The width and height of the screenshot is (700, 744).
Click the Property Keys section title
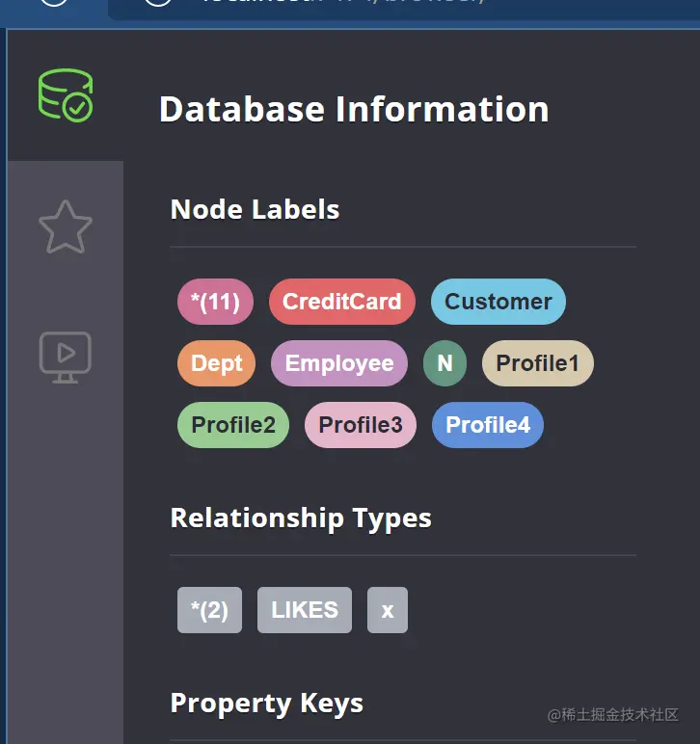(267, 703)
